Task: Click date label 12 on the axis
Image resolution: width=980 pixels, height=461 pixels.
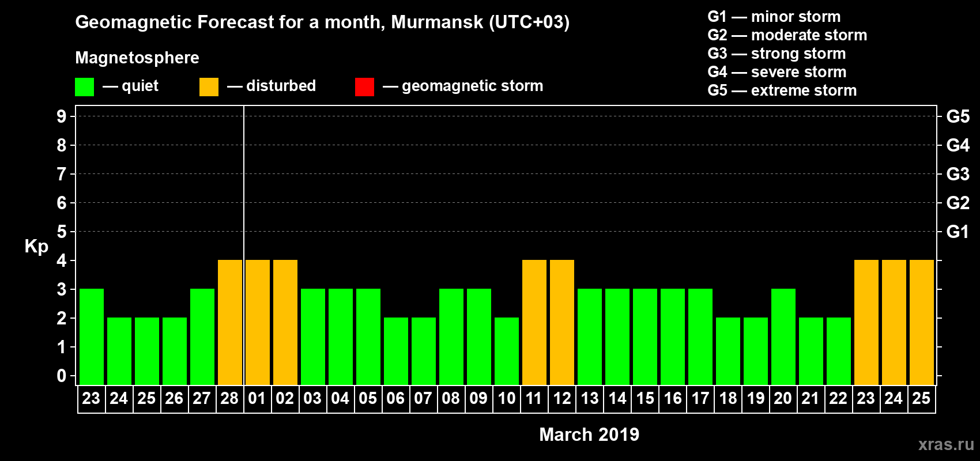Action: 562,399
